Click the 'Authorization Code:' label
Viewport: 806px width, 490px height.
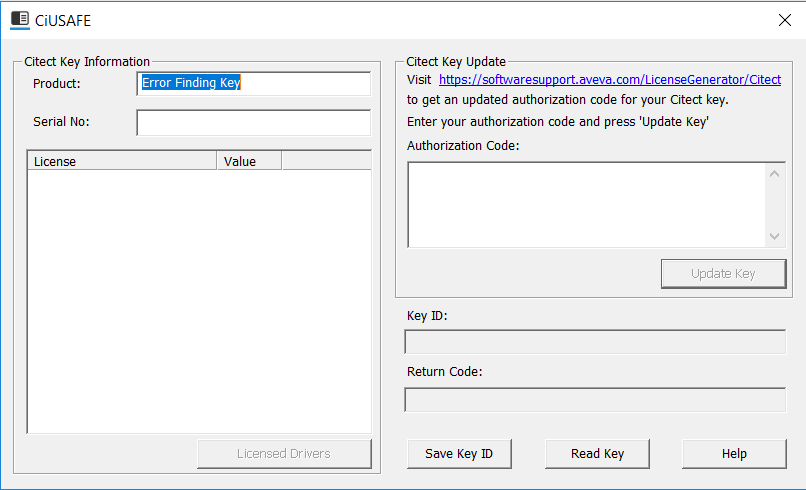tap(463, 146)
